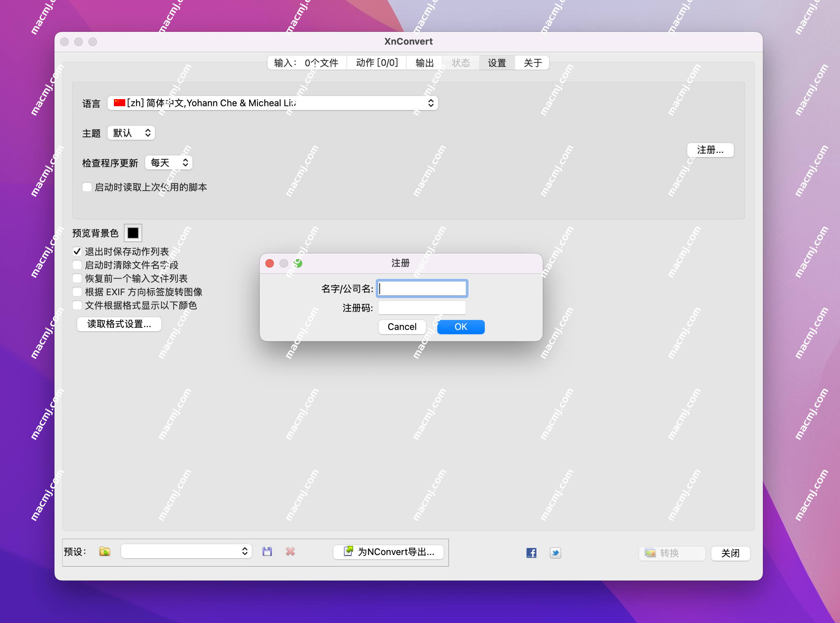Enable 根据 EXIF 方向标签旋转图像 checkbox
The height and width of the screenshot is (623, 840).
(77, 292)
